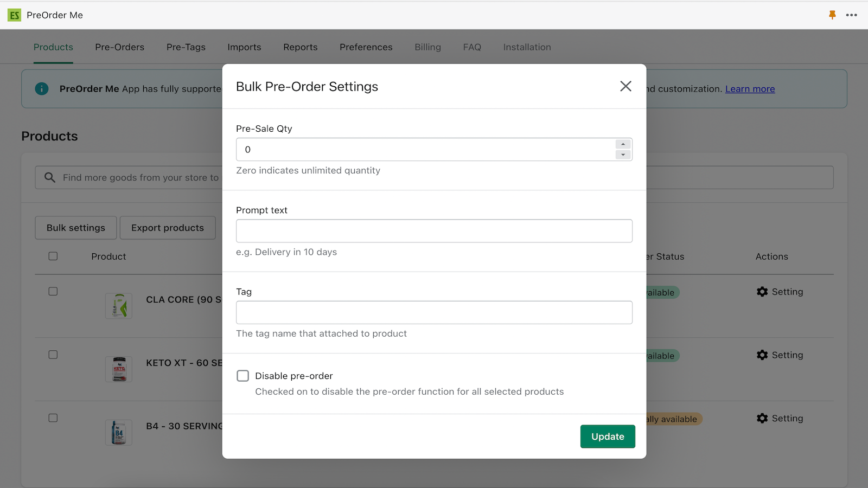The image size is (868, 488).
Task: Click the orange pin icon near top right
Action: (x=832, y=15)
